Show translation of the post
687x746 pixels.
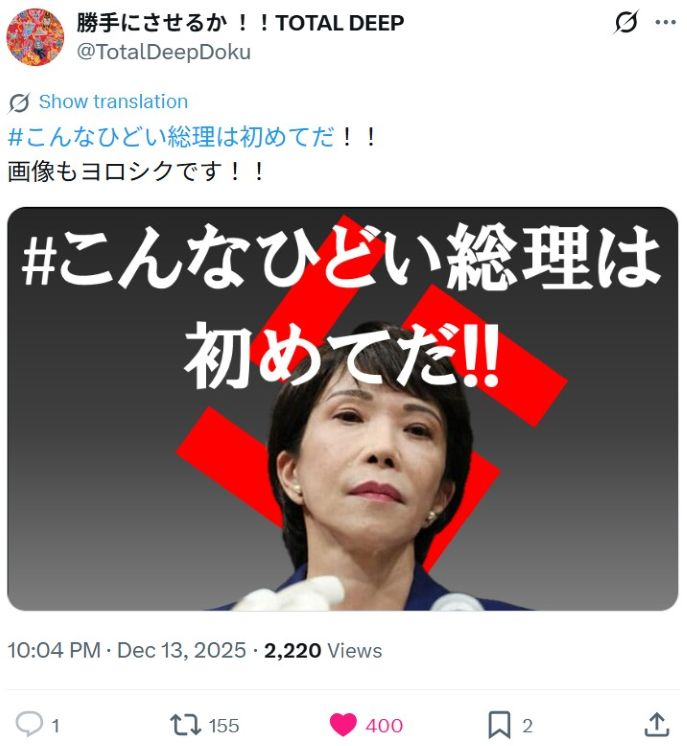[x=113, y=102]
